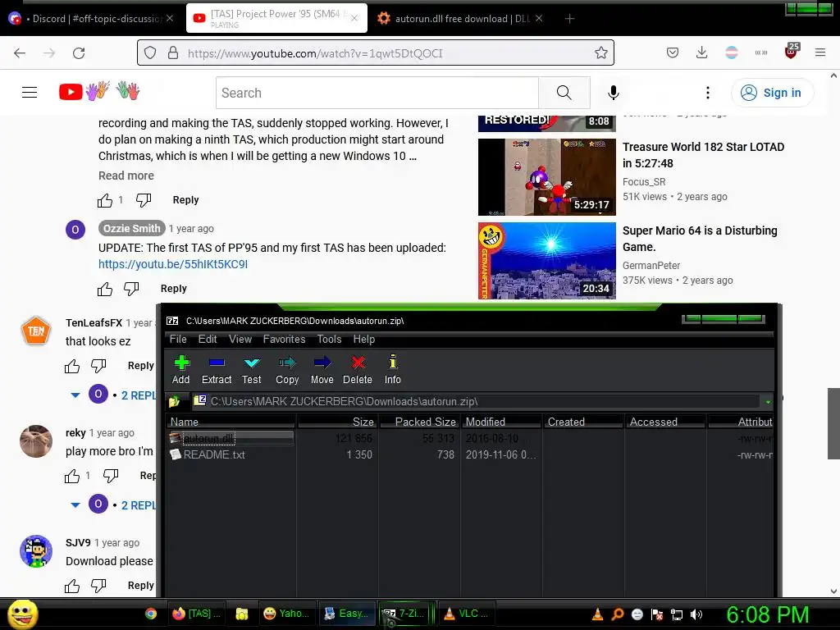840x630 pixels.
Task: Open Chrome from the taskbar
Action: pos(151,614)
